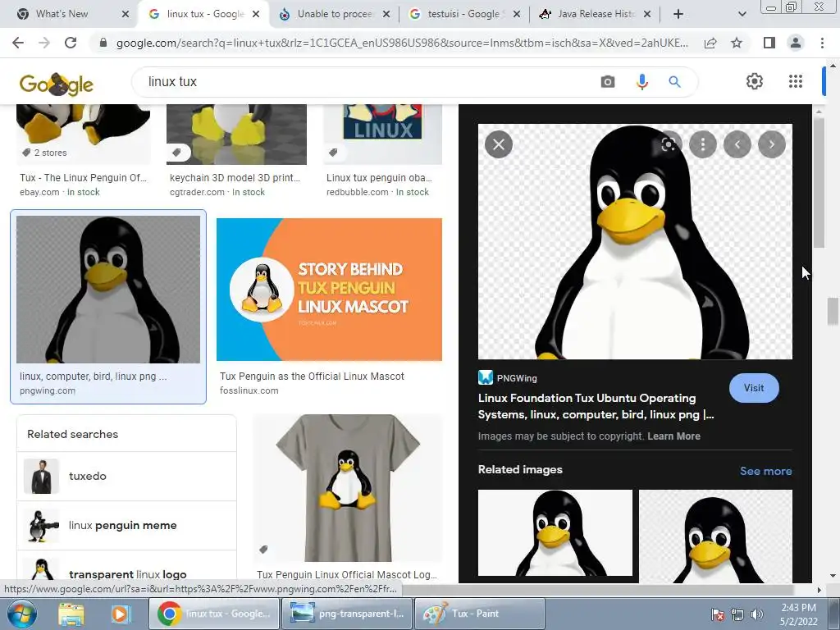Image resolution: width=840 pixels, height=630 pixels.
Task: Click the '2 stores' label
Action: click(x=50, y=153)
